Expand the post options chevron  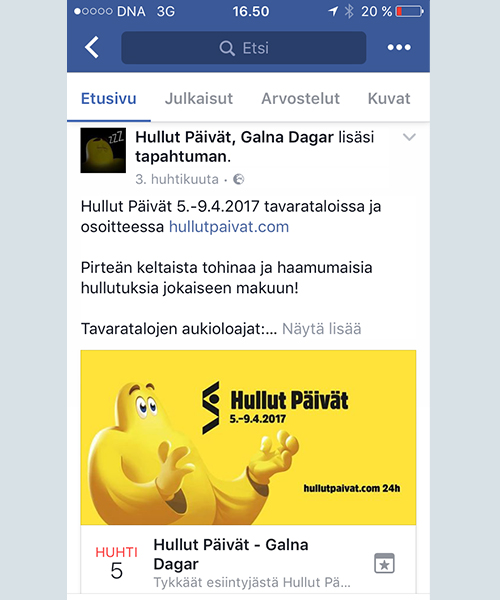pos(409,137)
